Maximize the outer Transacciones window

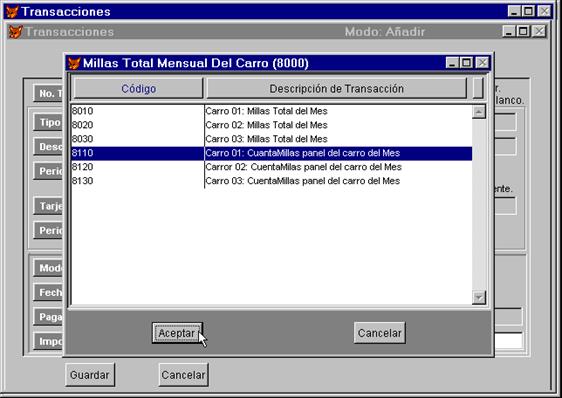coord(528,11)
